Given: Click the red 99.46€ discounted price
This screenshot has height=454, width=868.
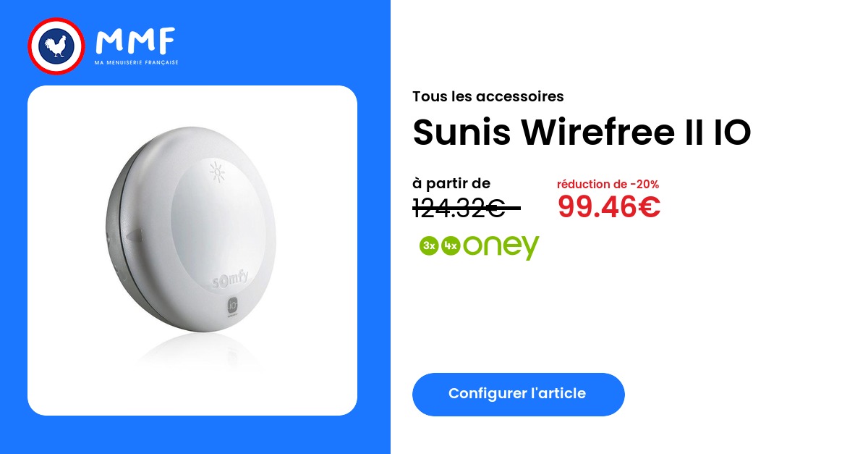Looking at the screenshot, I should pyautogui.click(x=609, y=207).
